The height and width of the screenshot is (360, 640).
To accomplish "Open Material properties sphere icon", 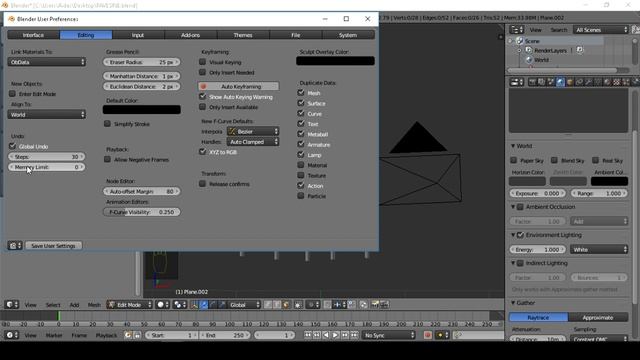I will (607, 82).
